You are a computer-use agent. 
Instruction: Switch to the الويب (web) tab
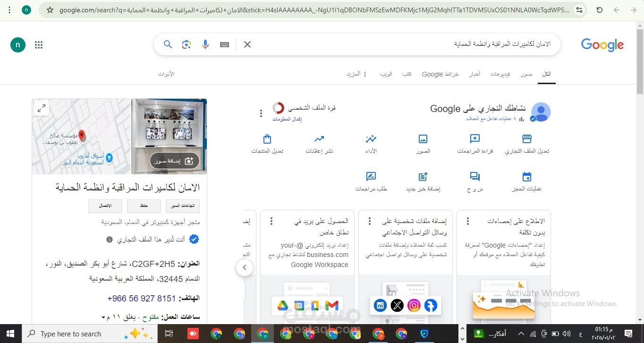tap(386, 74)
